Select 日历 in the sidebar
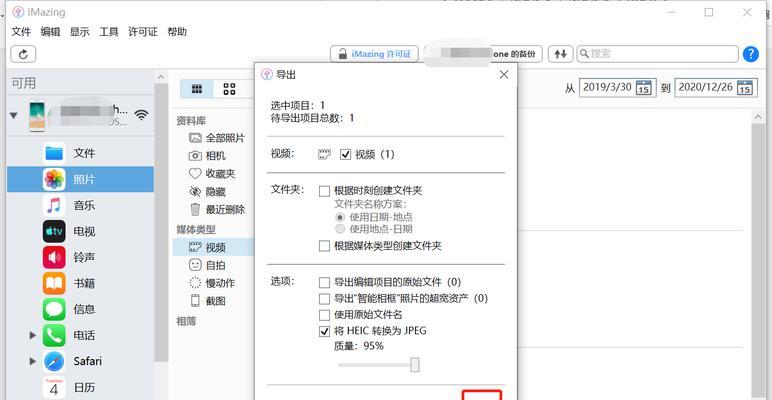Screen dimensions: 772x400 (80, 388)
